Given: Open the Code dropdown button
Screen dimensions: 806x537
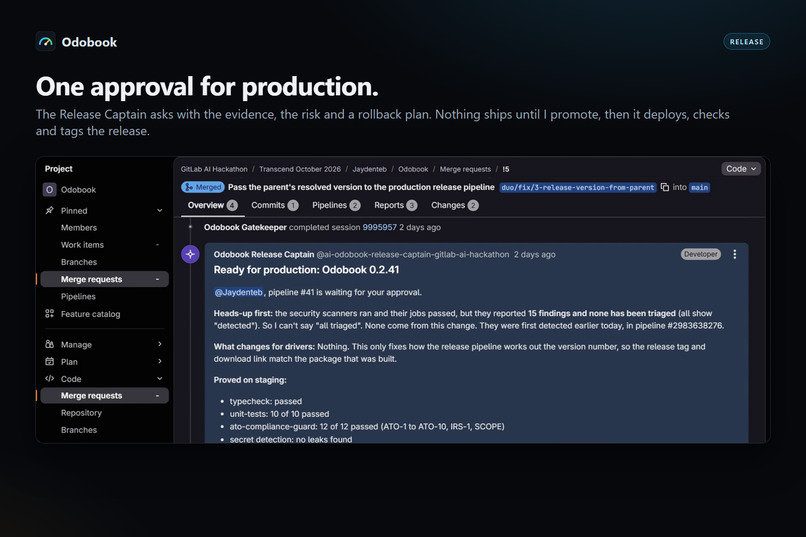Looking at the screenshot, I should [x=741, y=169].
